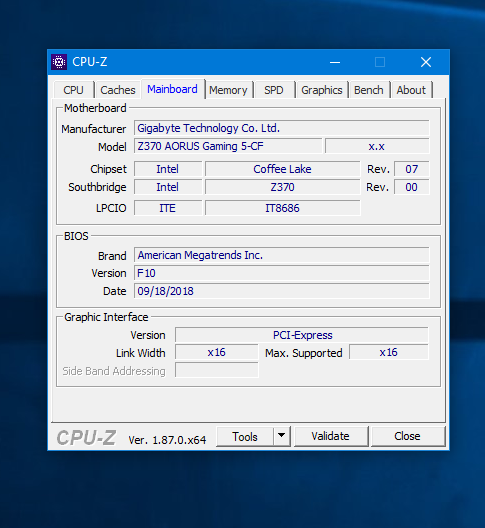Select the Mainboard tab
Image resolution: width=485 pixels, height=528 pixels.
[172, 89]
